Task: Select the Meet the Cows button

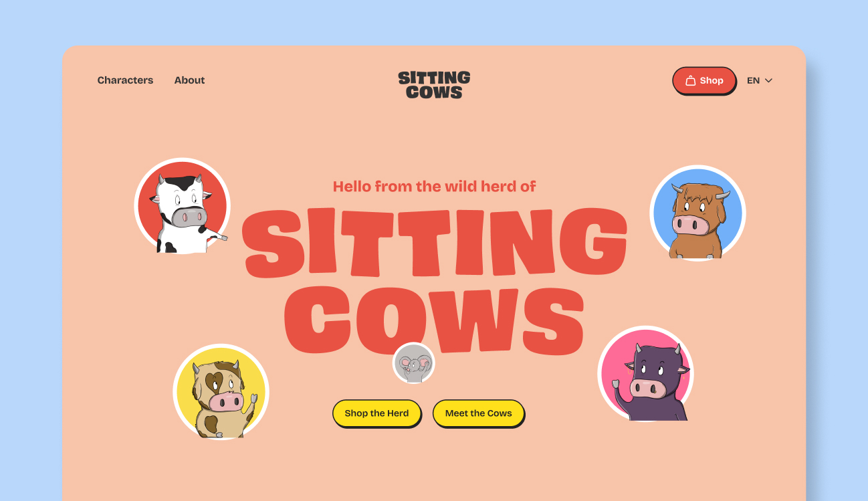Action: [478, 413]
